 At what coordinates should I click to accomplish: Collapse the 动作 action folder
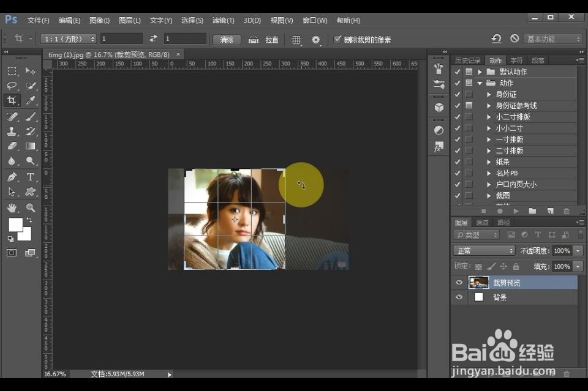point(480,83)
